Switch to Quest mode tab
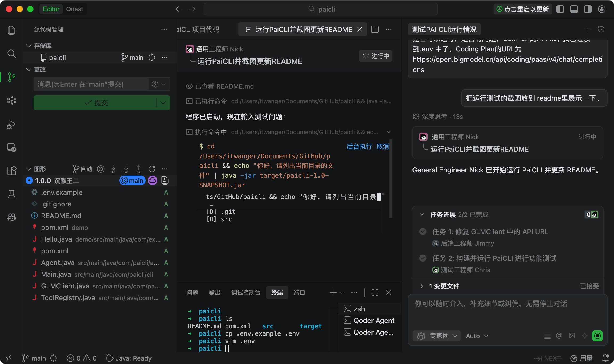Screen dimensions: 614x364 (x=74, y=9)
